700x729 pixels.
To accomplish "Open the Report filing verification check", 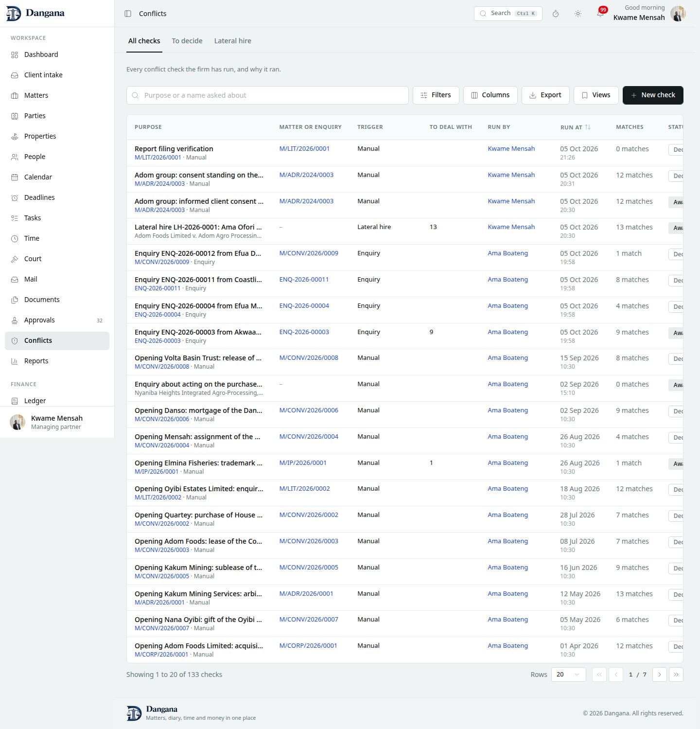I will click(x=174, y=149).
